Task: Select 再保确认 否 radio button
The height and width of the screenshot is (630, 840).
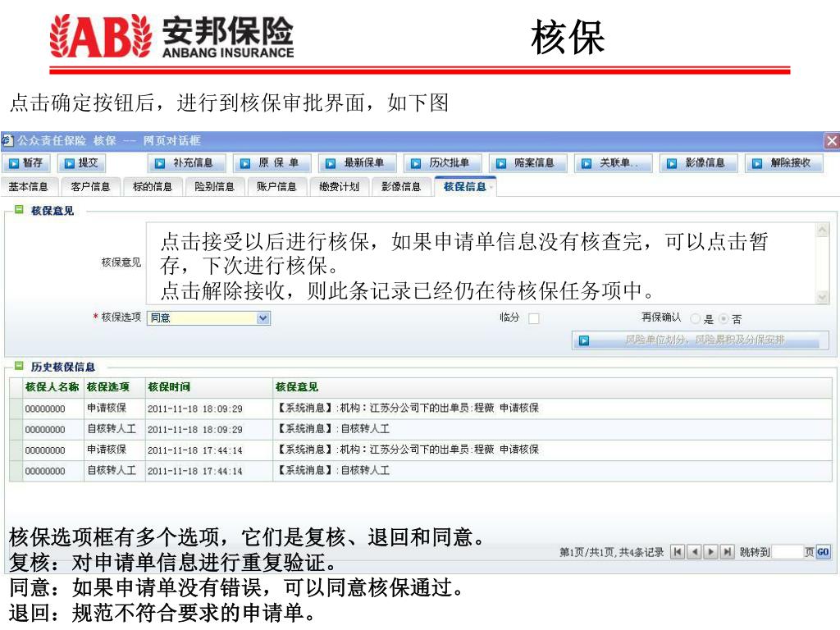Action: [x=724, y=319]
